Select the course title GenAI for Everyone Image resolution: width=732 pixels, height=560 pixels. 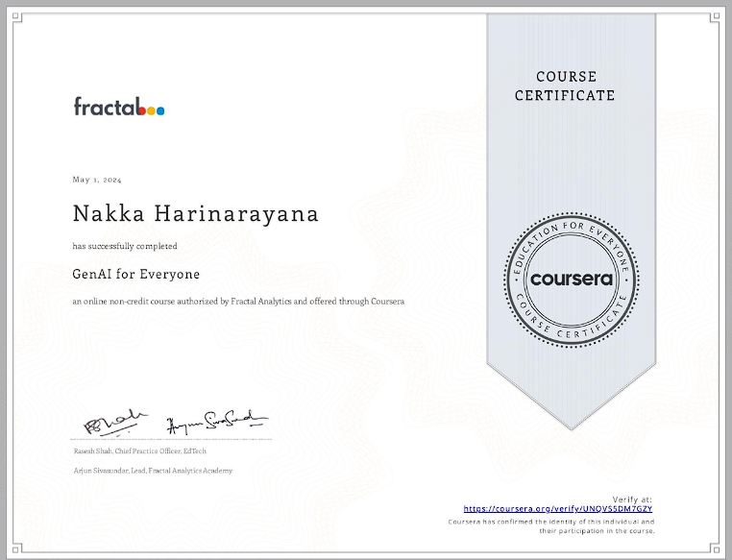(135, 274)
